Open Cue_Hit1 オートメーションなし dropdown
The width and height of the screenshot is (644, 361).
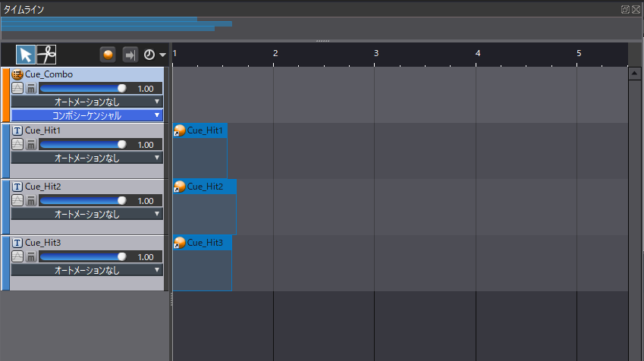[x=86, y=158]
